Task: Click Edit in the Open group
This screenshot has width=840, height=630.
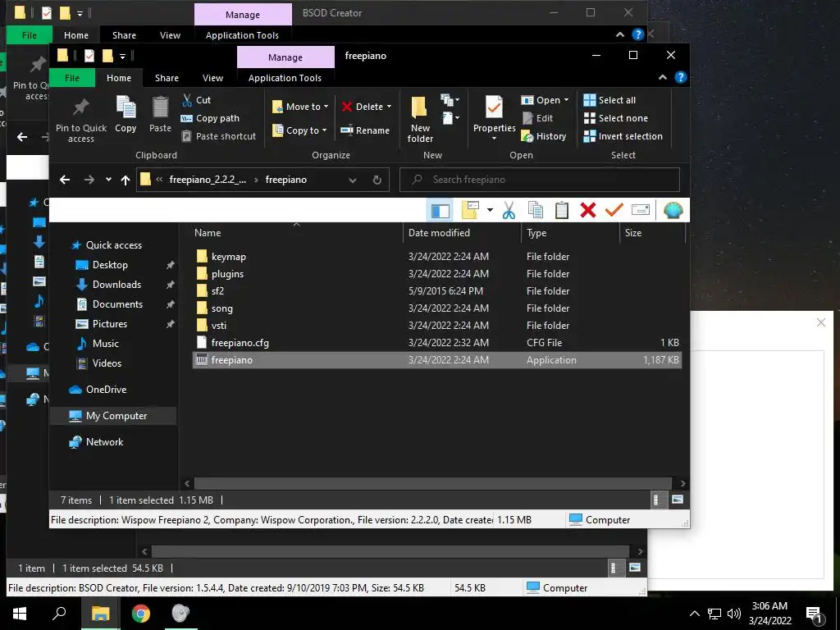Action: coord(537,118)
